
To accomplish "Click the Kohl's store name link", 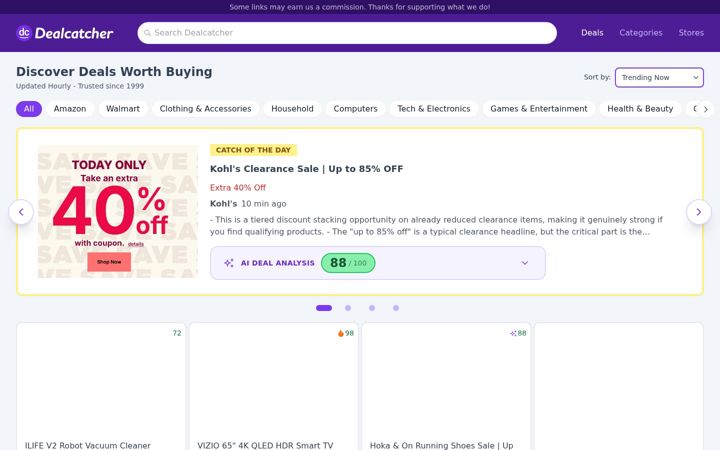I will coord(223,204).
